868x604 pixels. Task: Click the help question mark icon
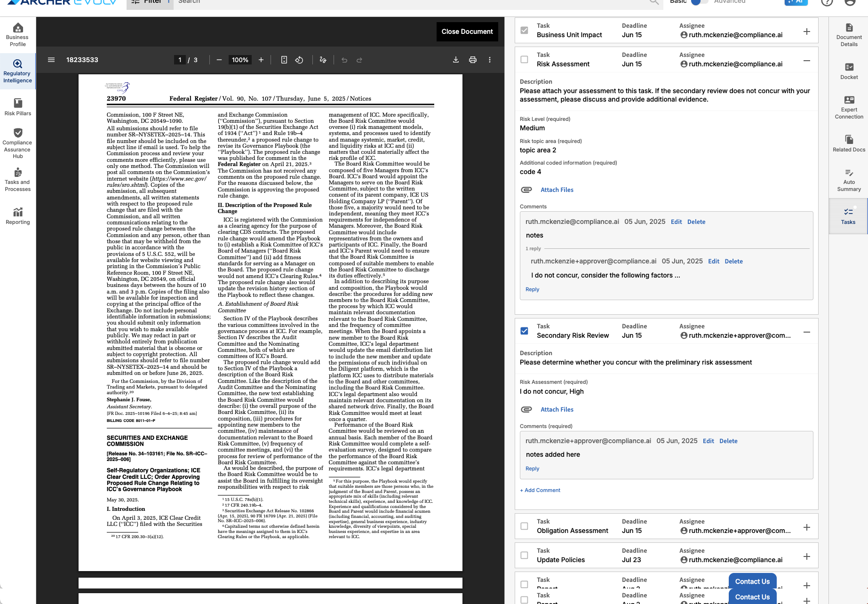pos(827,2)
